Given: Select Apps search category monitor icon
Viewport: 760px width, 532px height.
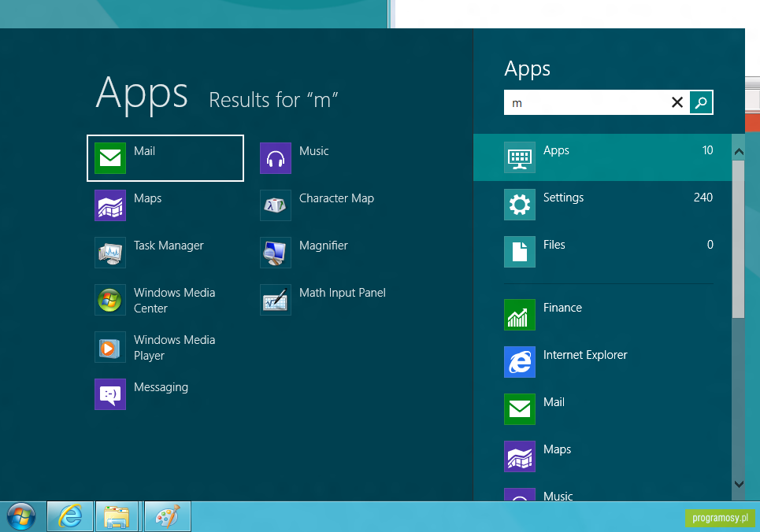Looking at the screenshot, I should pyautogui.click(x=520, y=157).
